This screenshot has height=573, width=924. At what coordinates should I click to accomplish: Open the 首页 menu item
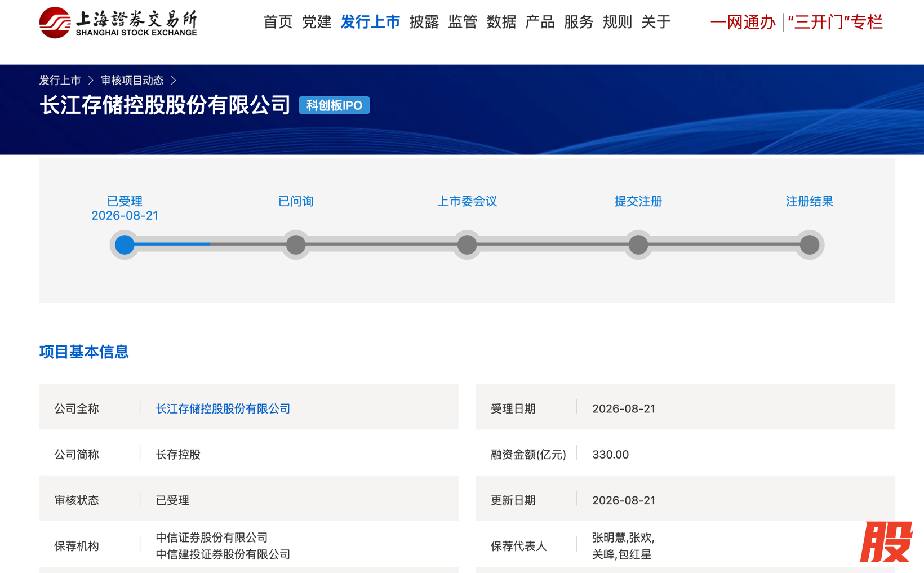click(x=278, y=22)
